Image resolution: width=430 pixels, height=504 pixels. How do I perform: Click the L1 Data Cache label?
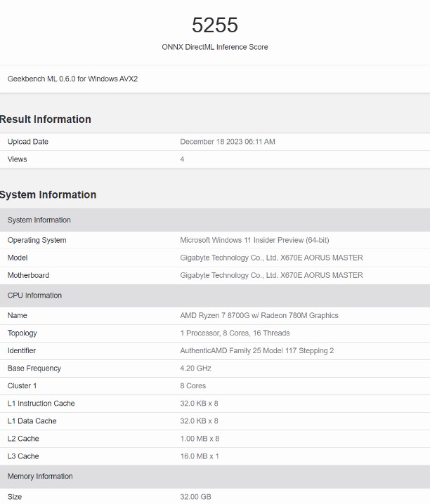click(x=32, y=421)
